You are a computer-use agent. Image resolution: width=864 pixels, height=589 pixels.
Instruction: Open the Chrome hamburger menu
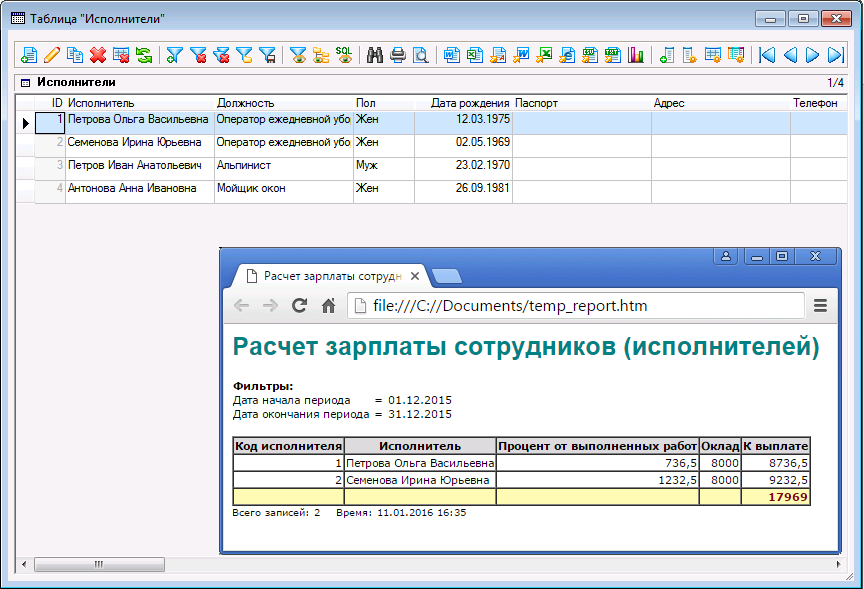[821, 306]
